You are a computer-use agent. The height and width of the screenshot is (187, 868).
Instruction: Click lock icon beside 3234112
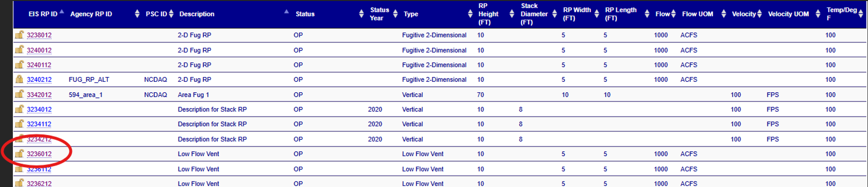pyautogui.click(x=19, y=124)
